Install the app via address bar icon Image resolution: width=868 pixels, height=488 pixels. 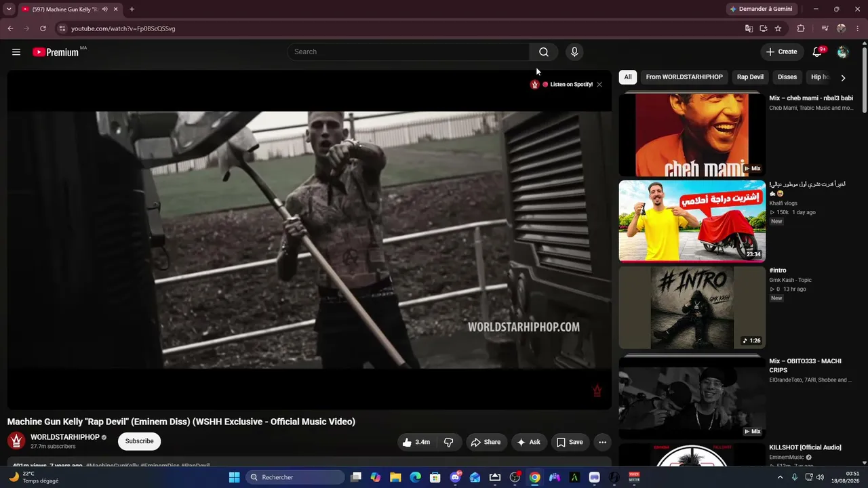tap(764, 28)
